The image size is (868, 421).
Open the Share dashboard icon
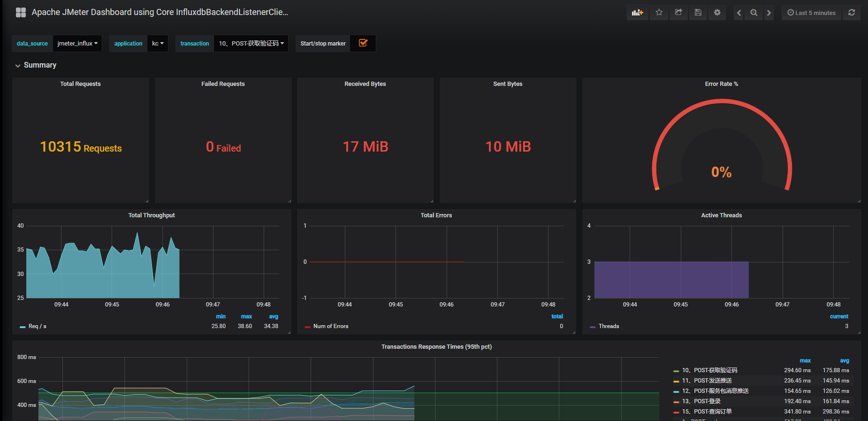click(678, 13)
